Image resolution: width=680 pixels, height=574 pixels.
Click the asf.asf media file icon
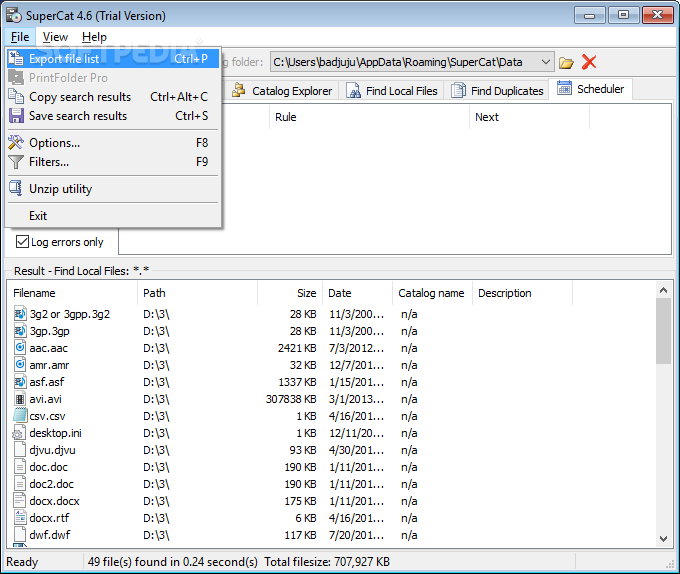click(20, 382)
